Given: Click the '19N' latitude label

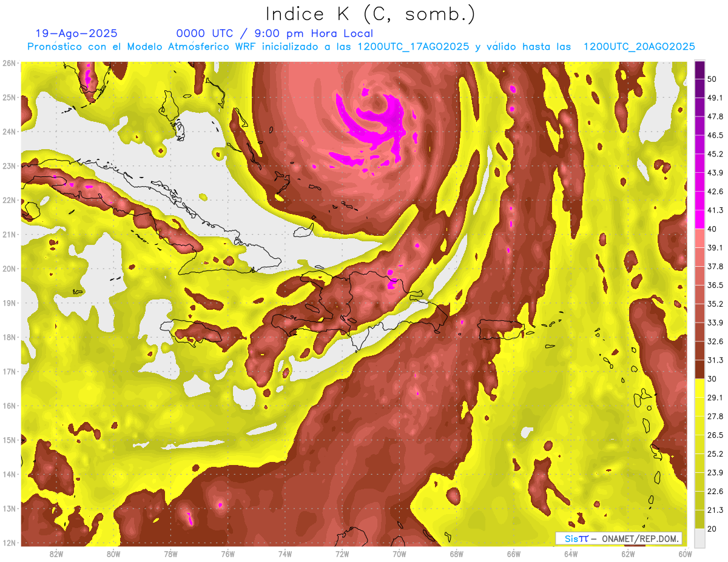Looking at the screenshot, I should [x=8, y=303].
